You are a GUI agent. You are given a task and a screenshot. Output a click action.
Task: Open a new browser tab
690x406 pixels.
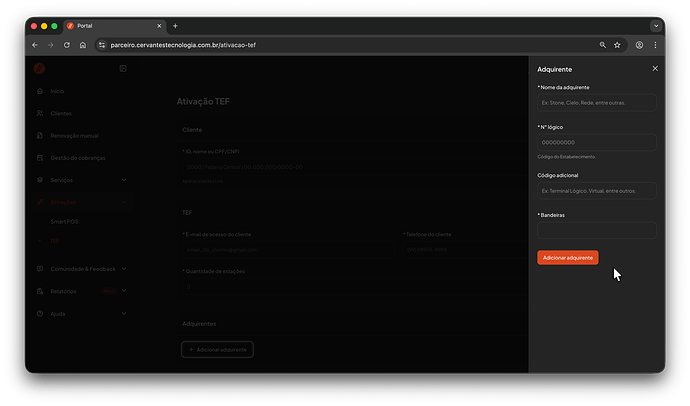pyautogui.click(x=175, y=25)
